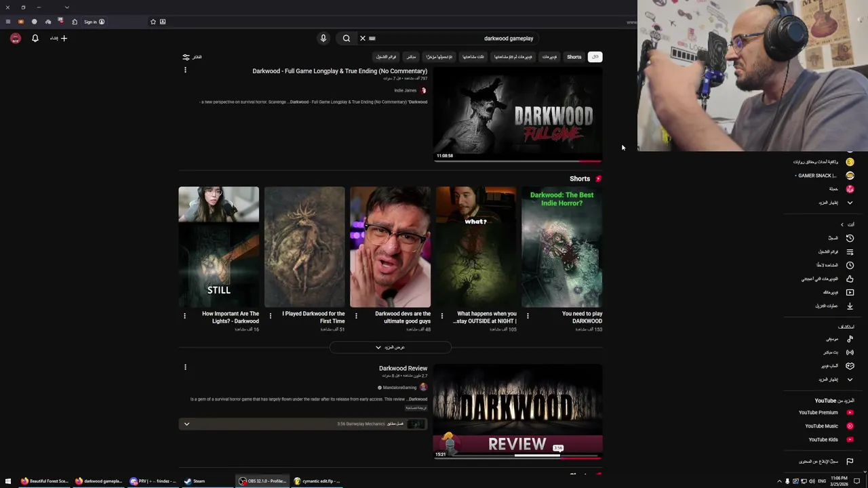Expand Show more under subscriptions
The width and height of the screenshot is (868, 488).
[835, 203]
